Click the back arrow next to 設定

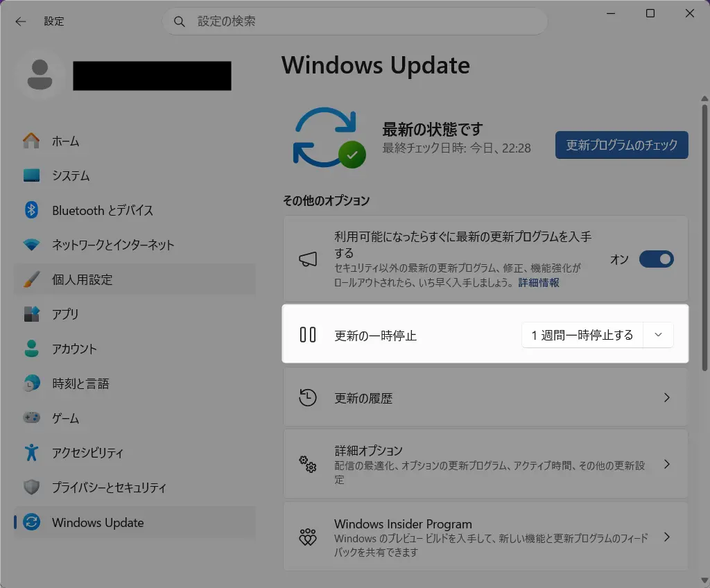[x=20, y=21]
